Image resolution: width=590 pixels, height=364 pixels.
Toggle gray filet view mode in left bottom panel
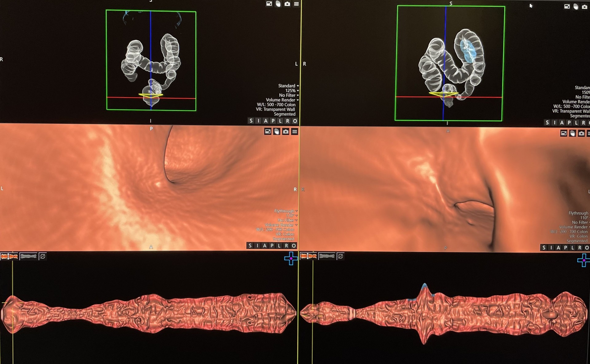pyautogui.click(x=28, y=256)
